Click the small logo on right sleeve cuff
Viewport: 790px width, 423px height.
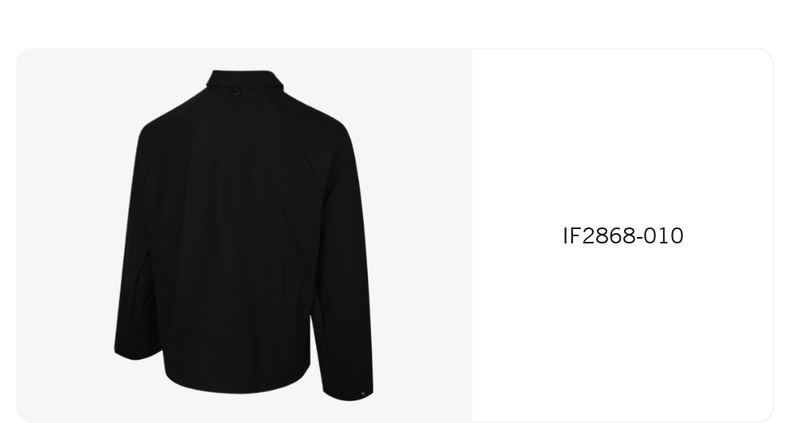tap(363, 394)
